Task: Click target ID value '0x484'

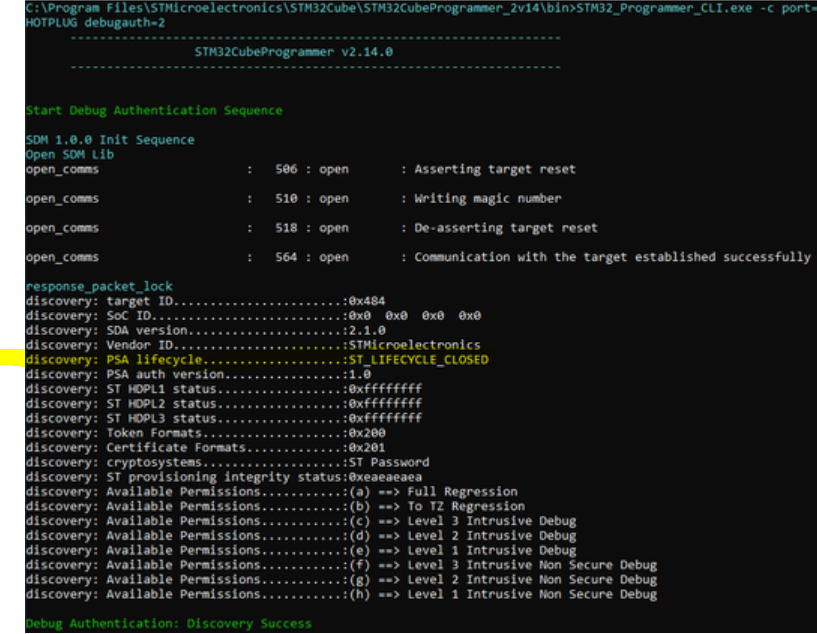Action: 367,301
